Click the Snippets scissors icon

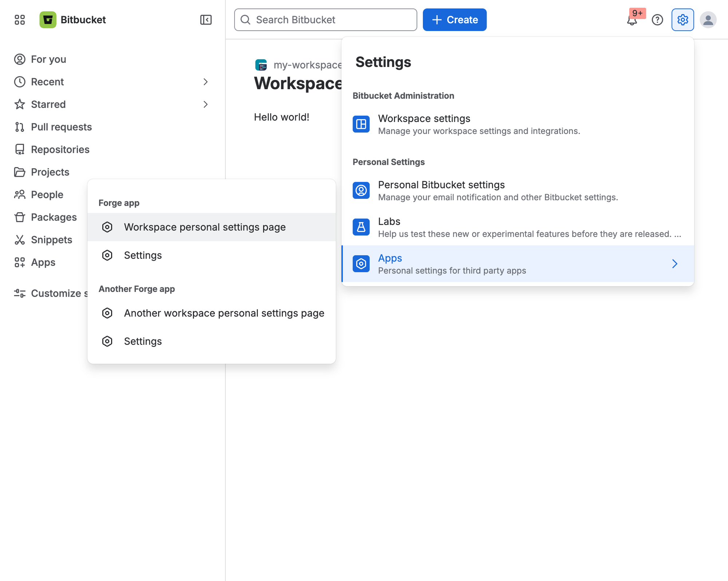20,240
